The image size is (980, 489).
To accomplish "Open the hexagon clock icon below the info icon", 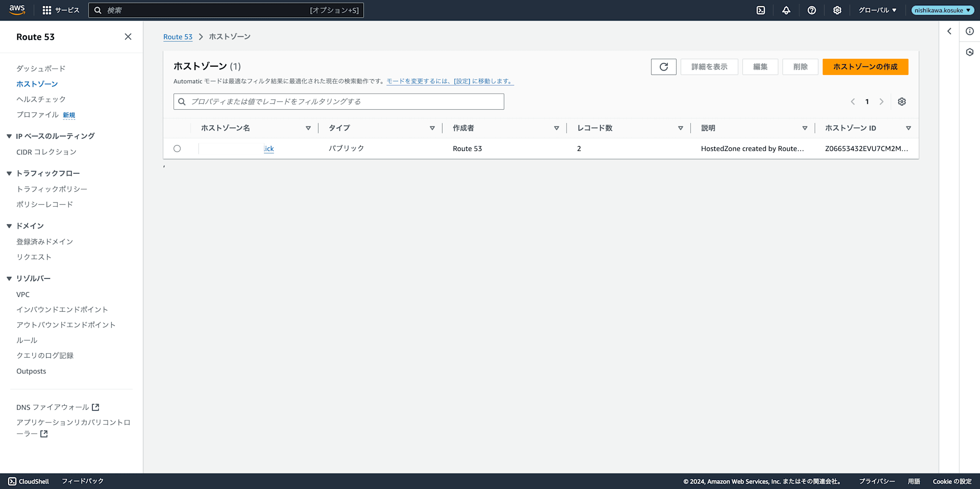I will coord(970,52).
